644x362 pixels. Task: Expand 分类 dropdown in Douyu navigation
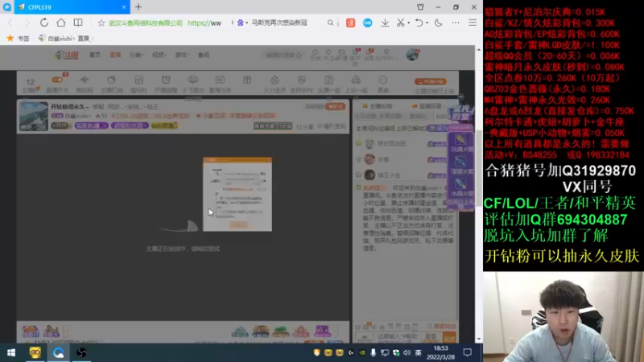(x=137, y=55)
